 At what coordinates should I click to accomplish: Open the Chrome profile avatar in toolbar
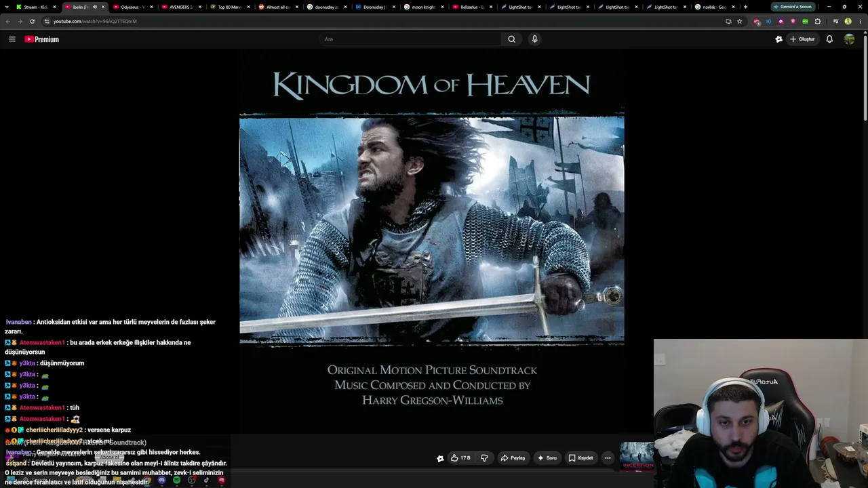[848, 21]
